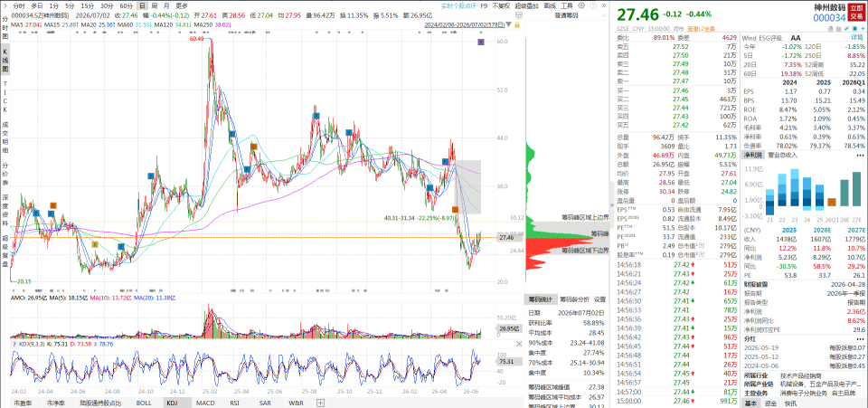Click the bell alert icon under stock code

point(854,28)
